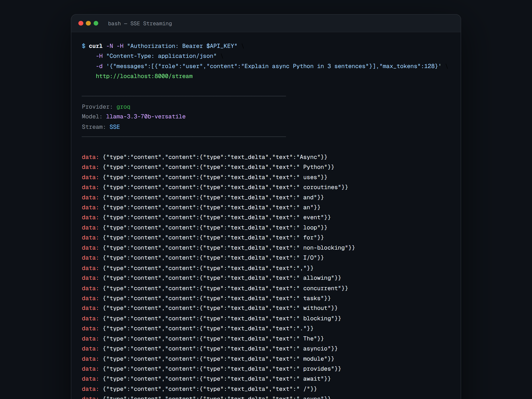Click the data line with comma text ","

click(198, 268)
